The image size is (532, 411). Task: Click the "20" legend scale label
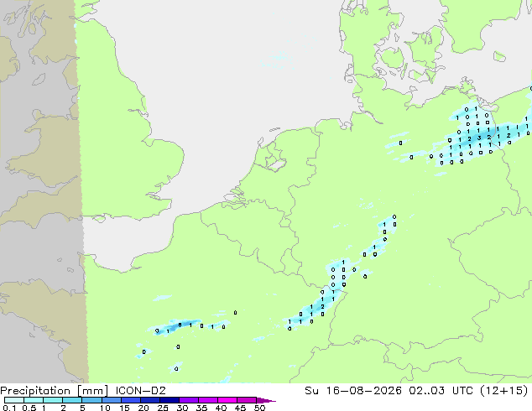click(143, 408)
